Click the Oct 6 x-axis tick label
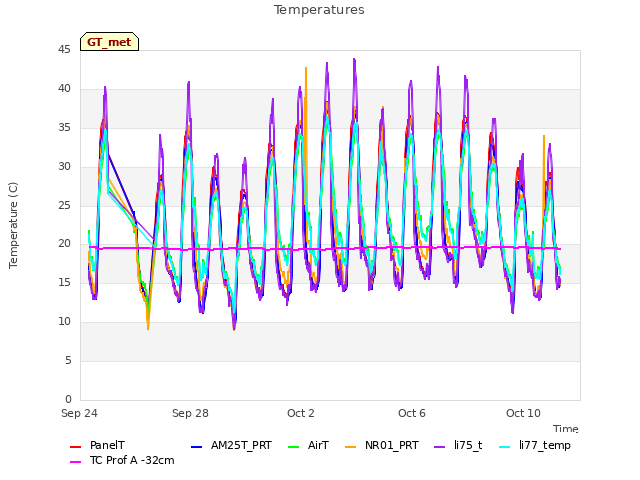The height and width of the screenshot is (480, 640). tap(412, 413)
